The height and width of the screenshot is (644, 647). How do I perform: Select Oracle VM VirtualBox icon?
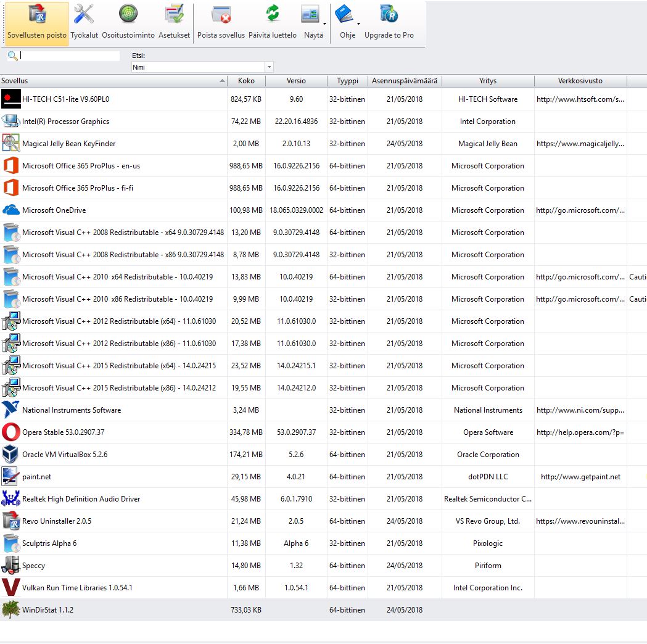(x=10, y=454)
